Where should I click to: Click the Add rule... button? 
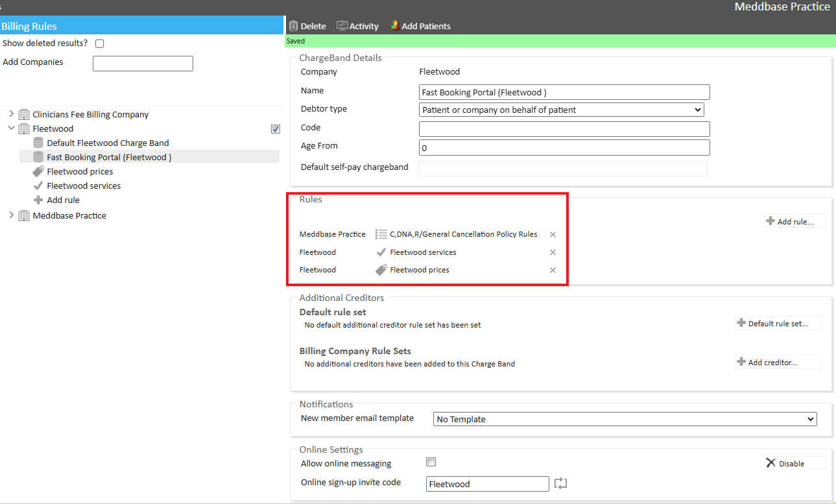coord(794,221)
